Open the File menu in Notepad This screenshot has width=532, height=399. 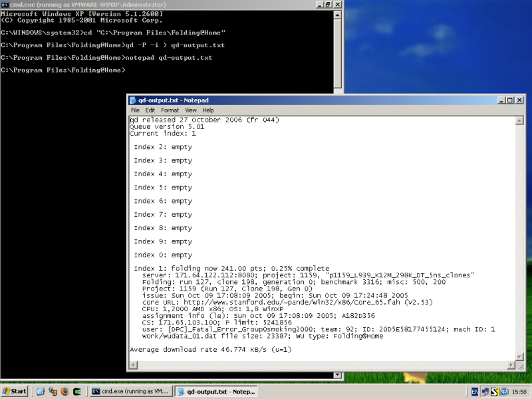point(135,110)
